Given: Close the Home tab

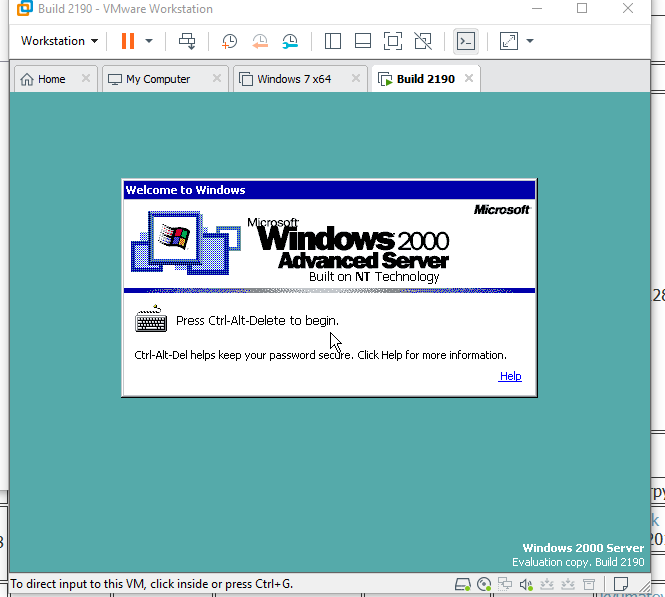Looking at the screenshot, I should (86, 78).
